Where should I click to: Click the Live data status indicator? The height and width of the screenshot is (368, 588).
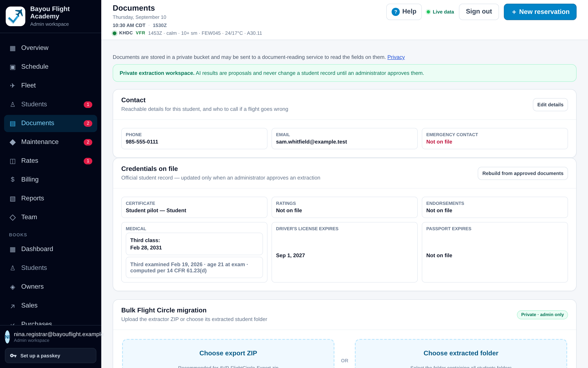(440, 12)
